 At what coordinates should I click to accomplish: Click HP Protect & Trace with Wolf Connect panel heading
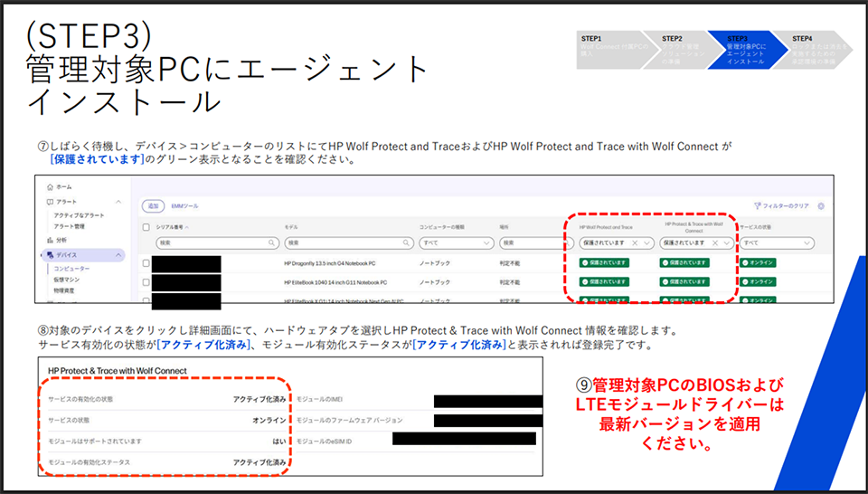tap(118, 371)
